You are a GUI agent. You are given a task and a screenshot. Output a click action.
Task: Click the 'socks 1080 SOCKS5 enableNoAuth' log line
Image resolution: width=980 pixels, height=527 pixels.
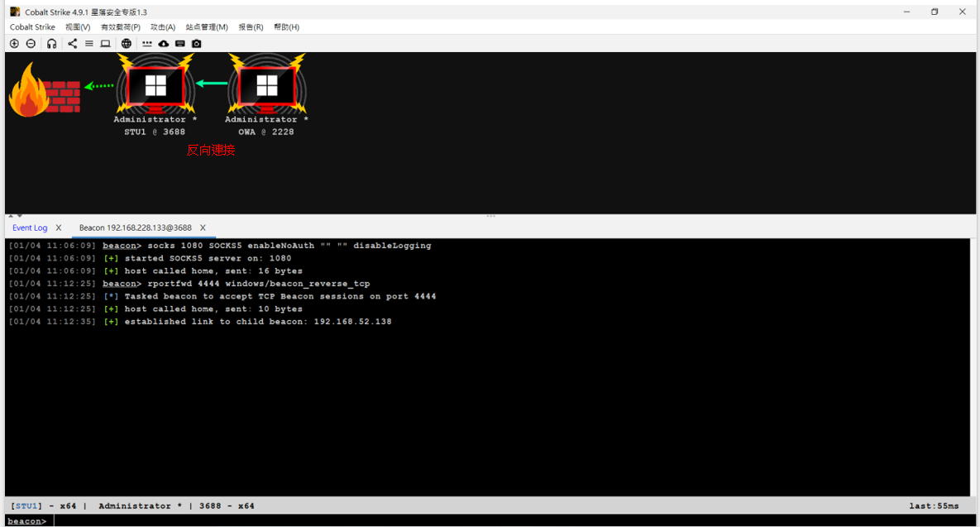(x=220, y=246)
